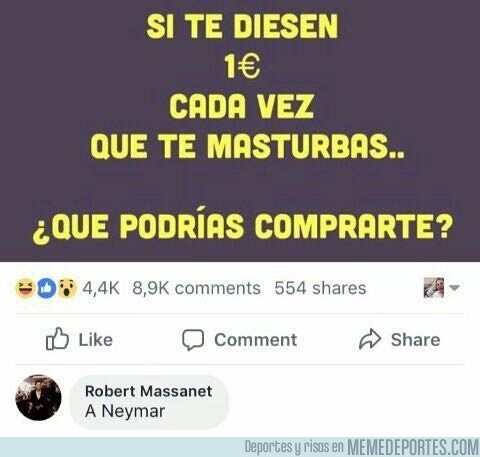Click the thumbs-up outline icon beside Like
Image resolution: width=480 pixels, height=457 pixels.
[x=57, y=339]
